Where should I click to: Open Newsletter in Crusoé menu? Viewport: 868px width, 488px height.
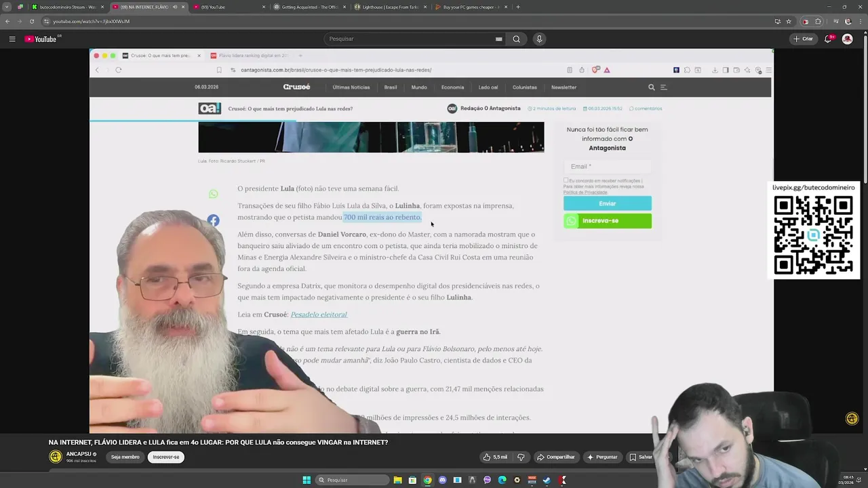click(564, 87)
